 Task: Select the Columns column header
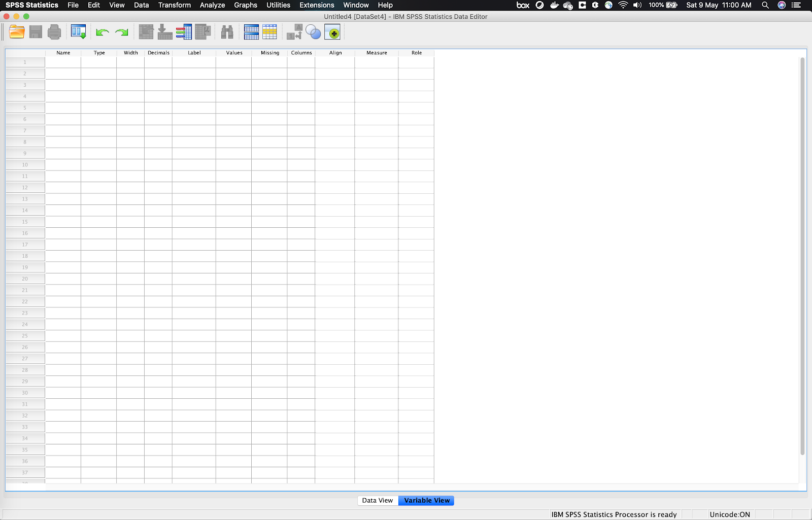coord(301,53)
